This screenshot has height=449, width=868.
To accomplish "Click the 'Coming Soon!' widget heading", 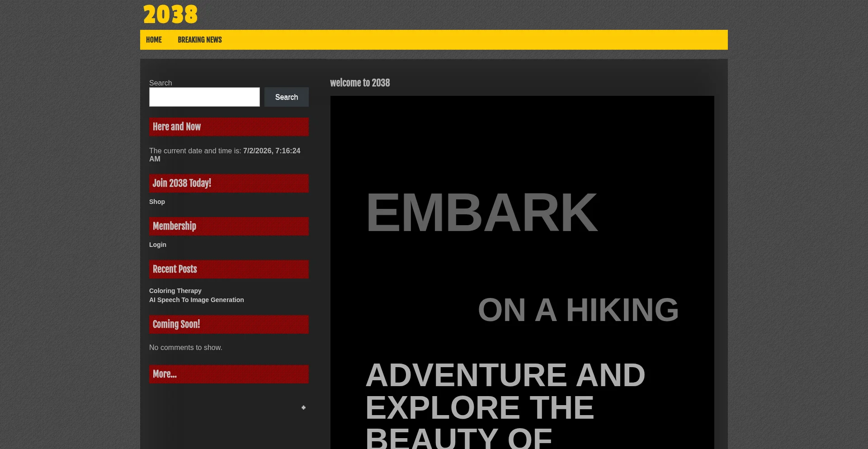I will (x=229, y=324).
